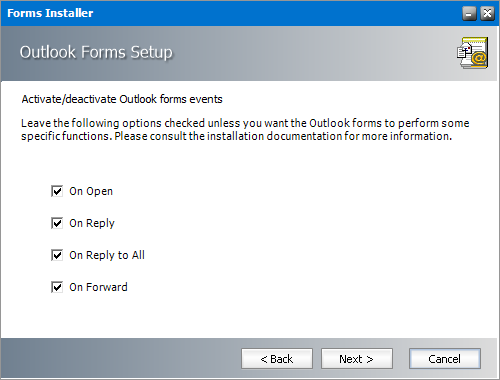The width and height of the screenshot is (500, 380).
Task: Toggle the On Forward checkbox box
Action: [57, 287]
